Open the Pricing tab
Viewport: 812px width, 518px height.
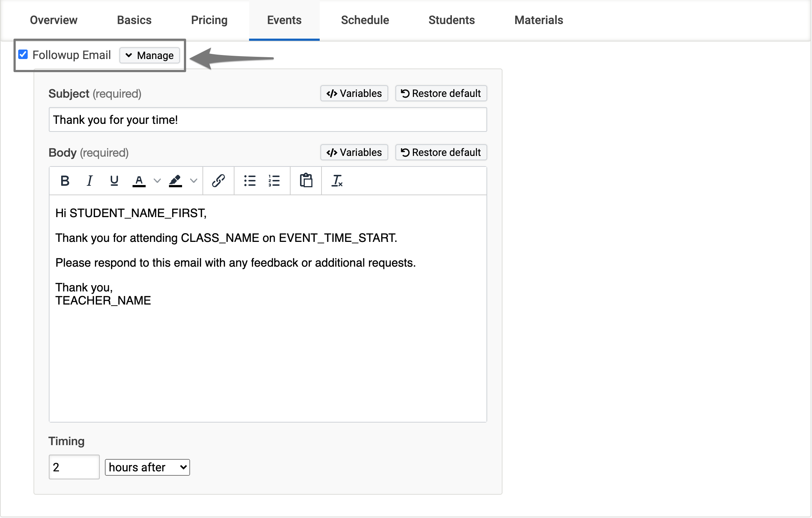click(x=209, y=20)
